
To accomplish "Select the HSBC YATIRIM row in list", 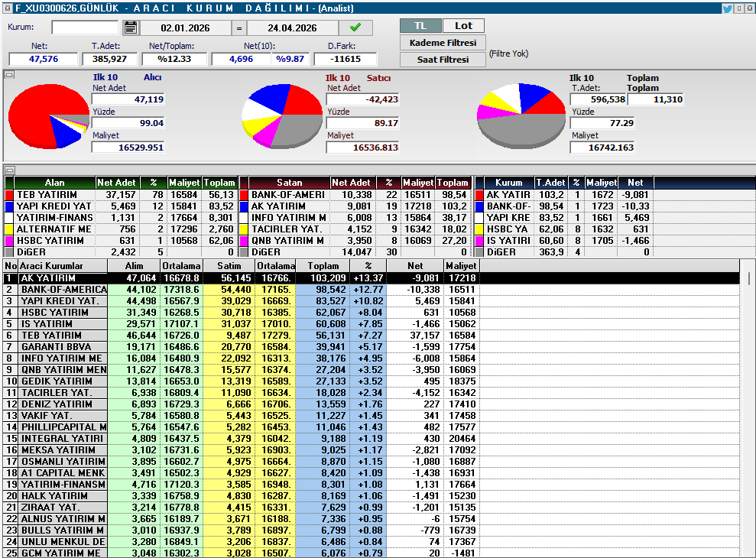I will click(372, 313).
